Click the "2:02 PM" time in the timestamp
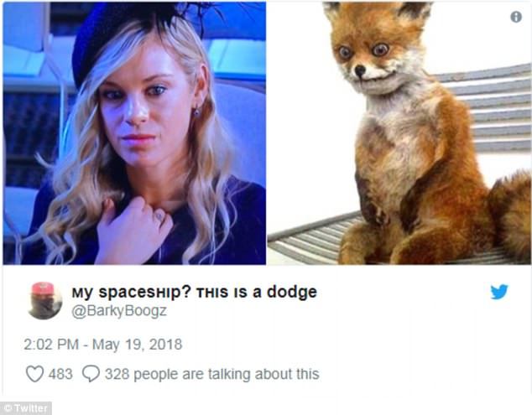This screenshot has width=532, height=415. point(51,345)
